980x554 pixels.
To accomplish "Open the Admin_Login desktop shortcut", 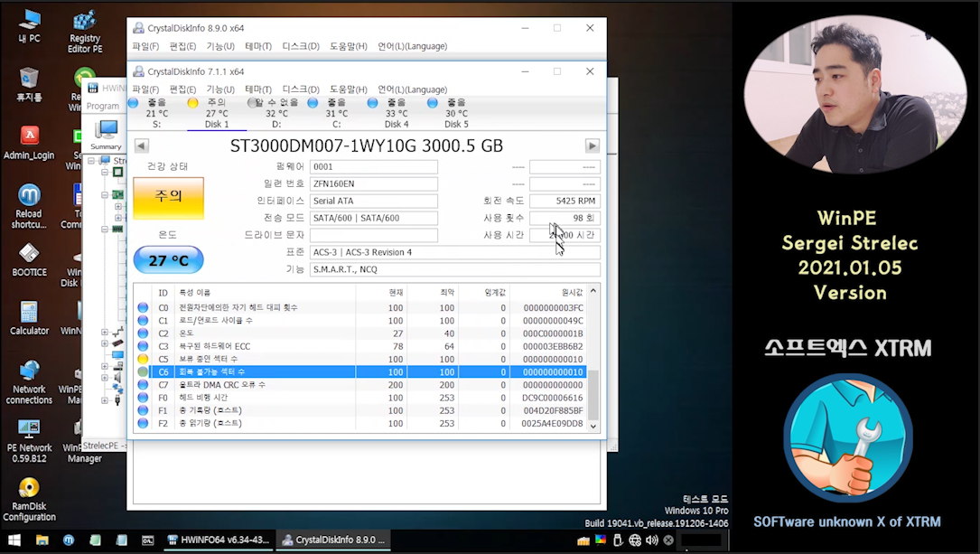I will tap(29, 143).
